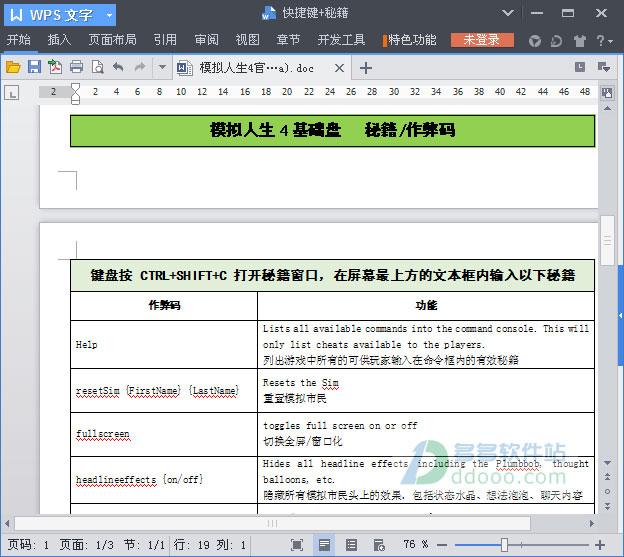Image resolution: width=624 pixels, height=557 pixels.
Task: Click the 页码: 1 status entry
Action: [28, 545]
